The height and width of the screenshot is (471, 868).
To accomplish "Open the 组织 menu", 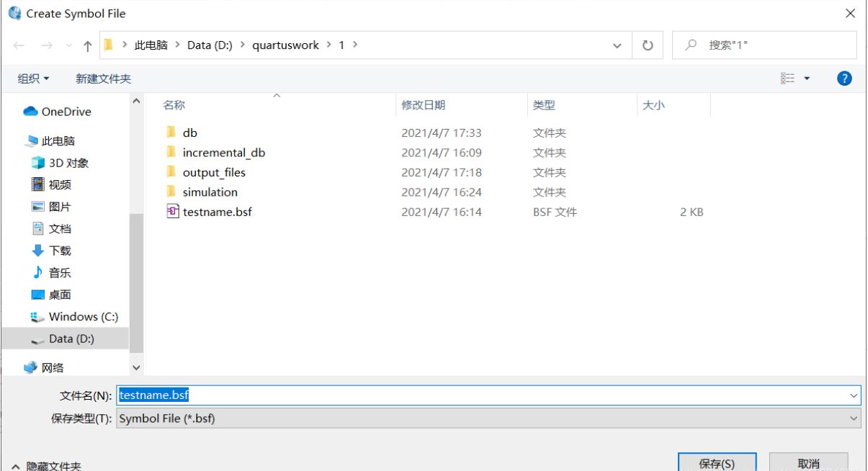I will click(x=34, y=78).
